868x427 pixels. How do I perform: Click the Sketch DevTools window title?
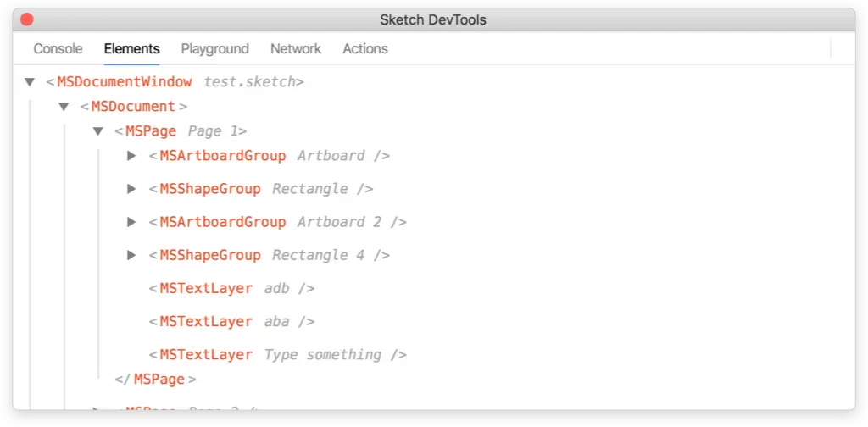pyautogui.click(x=433, y=20)
